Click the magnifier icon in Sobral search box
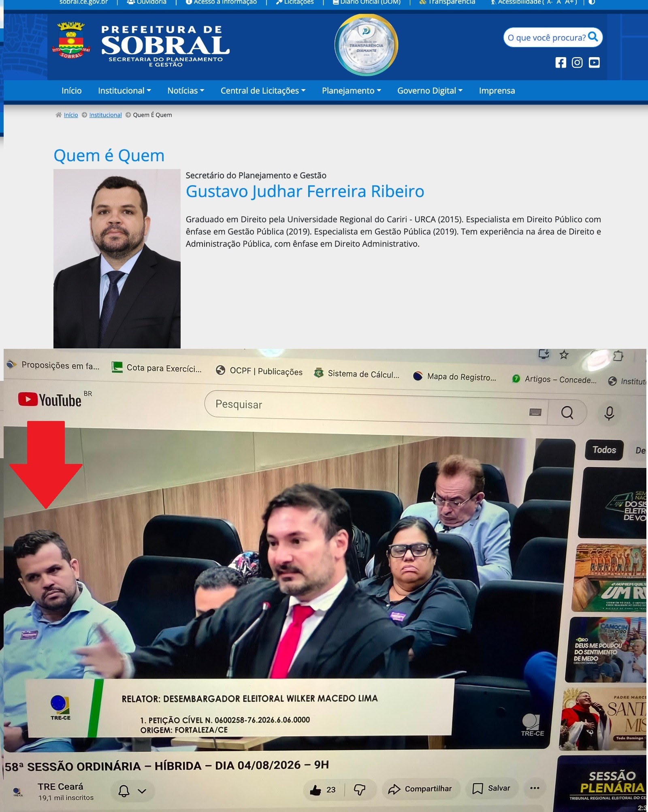 [593, 37]
